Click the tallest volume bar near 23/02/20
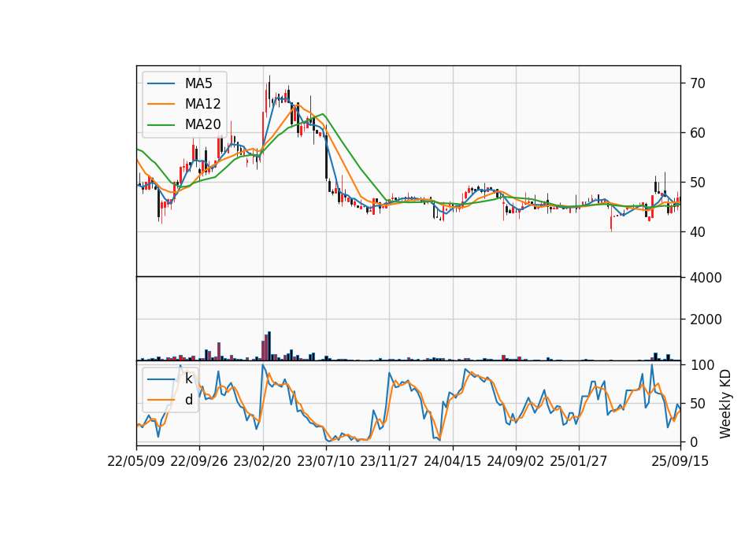This screenshot has height=543, width=756. coord(269,346)
